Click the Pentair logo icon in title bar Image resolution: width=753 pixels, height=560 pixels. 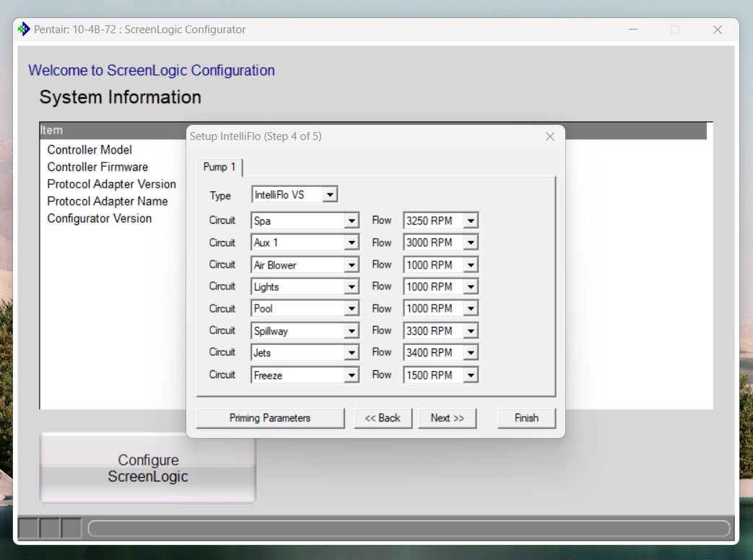pos(24,30)
